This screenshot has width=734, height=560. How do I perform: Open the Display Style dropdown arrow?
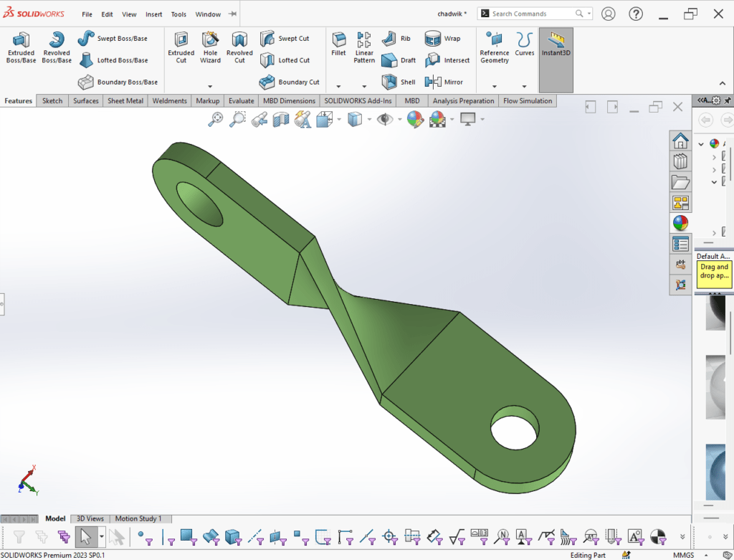[x=369, y=120]
